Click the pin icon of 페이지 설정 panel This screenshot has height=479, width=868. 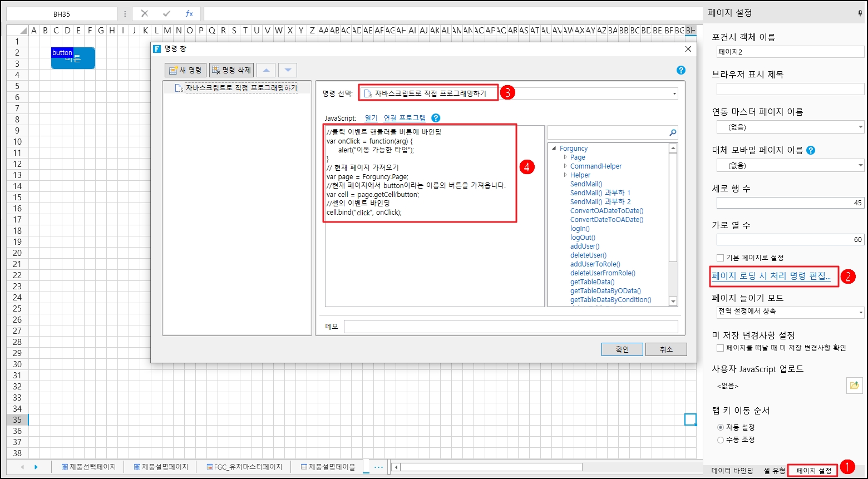click(860, 13)
